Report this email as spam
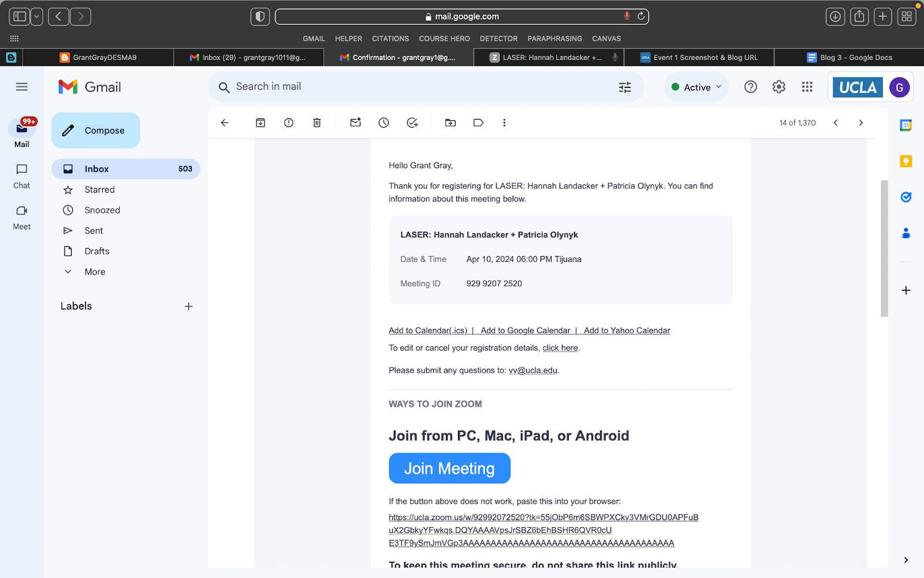Image resolution: width=924 pixels, height=578 pixels. tap(289, 123)
